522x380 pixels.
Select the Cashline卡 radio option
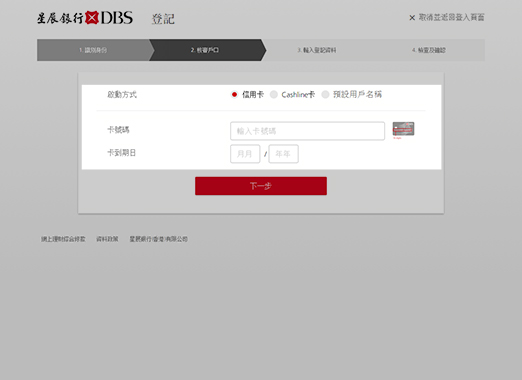[274, 95]
